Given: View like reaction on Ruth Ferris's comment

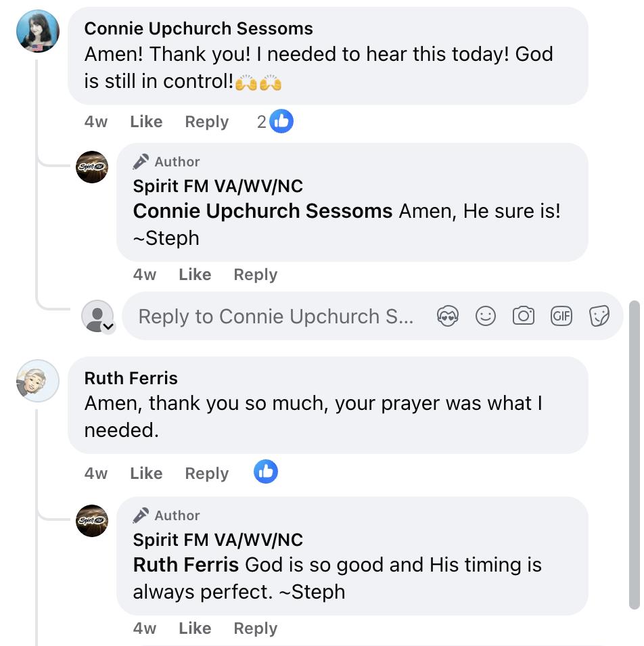Looking at the screenshot, I should pos(266,472).
